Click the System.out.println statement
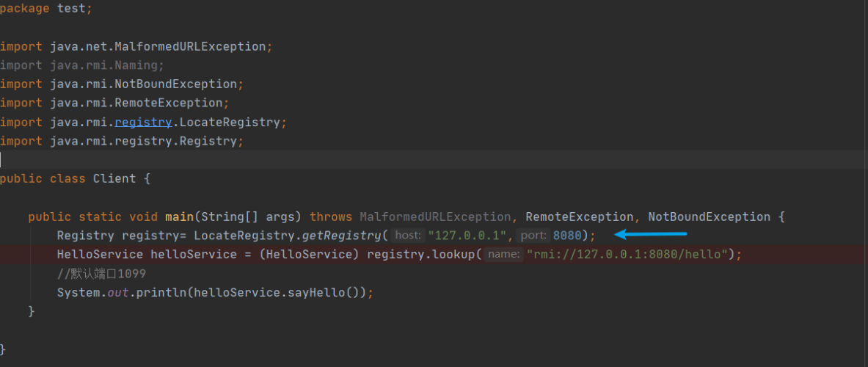The width and height of the screenshot is (868, 367). (215, 292)
